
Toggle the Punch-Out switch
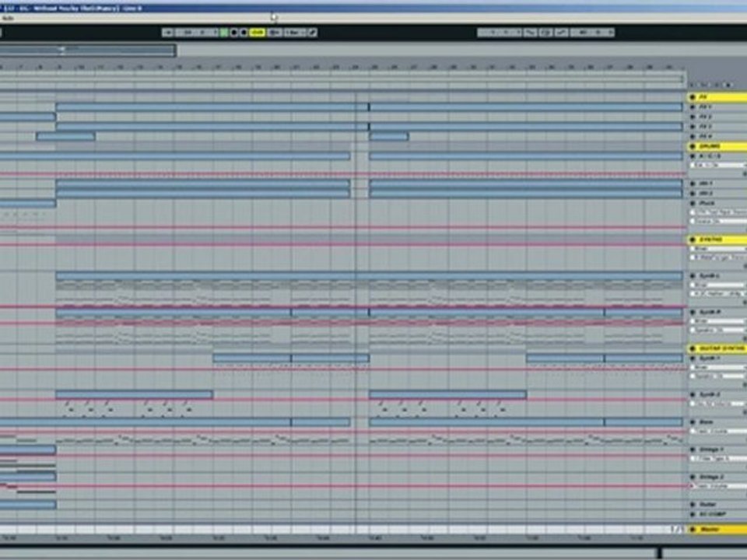[x=562, y=33]
